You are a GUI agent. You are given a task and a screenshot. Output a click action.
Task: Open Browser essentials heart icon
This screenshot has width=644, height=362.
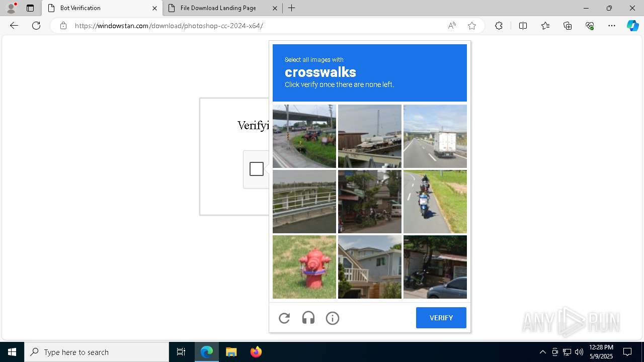(x=590, y=26)
